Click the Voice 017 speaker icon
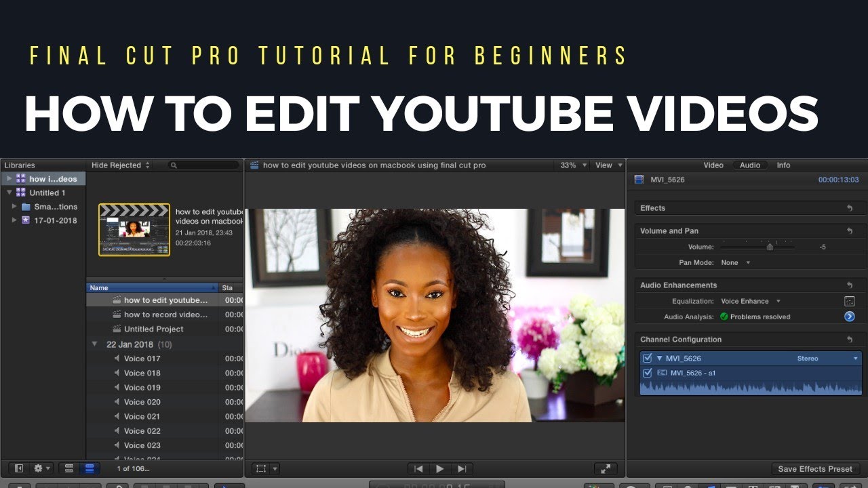The image size is (868, 488). pos(117,359)
